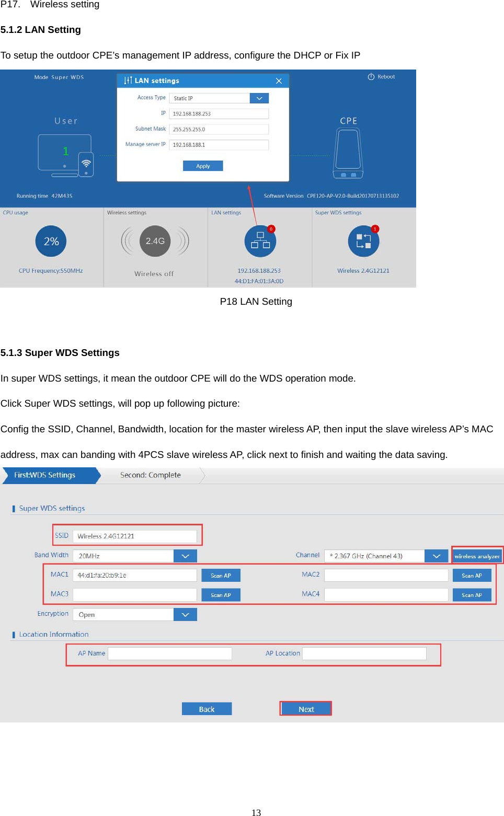The width and height of the screenshot is (504, 816).
Task: Open the wireless analyzer tool
Action: pos(476,556)
